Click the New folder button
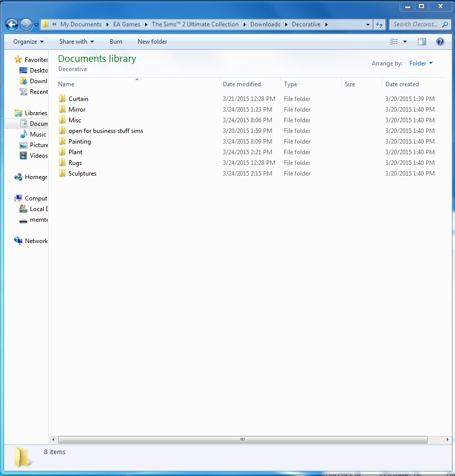The image size is (455, 476). [x=152, y=42]
